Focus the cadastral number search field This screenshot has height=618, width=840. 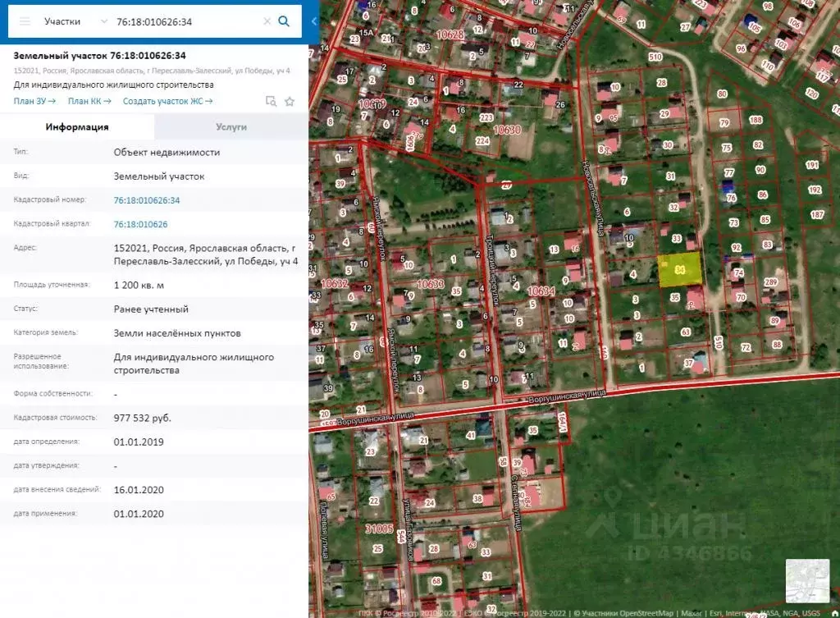tap(188, 21)
